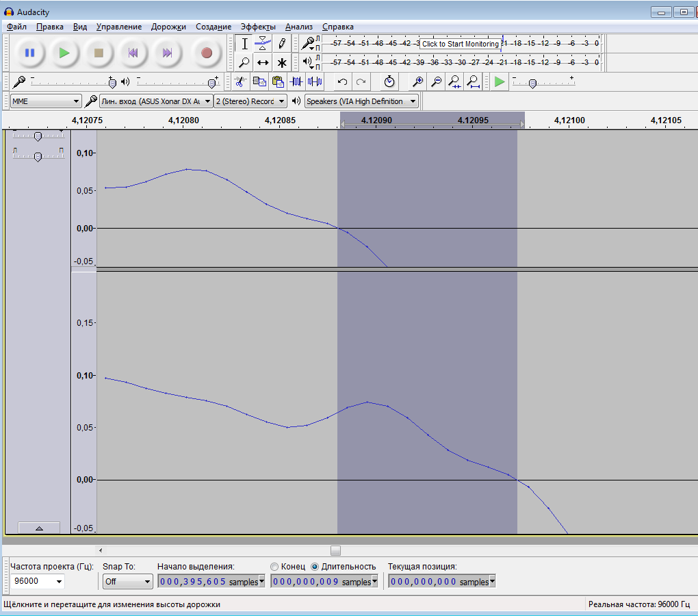Expand the Speakers output device dropdown

point(362,101)
